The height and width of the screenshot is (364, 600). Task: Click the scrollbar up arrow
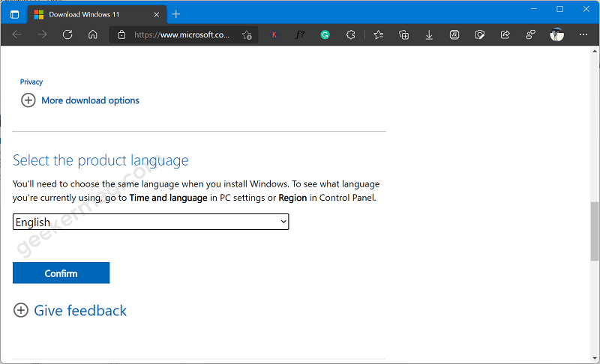point(595,51)
